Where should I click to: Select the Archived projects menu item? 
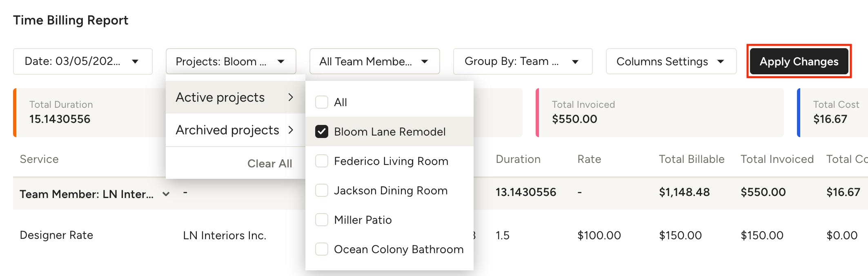pyautogui.click(x=227, y=130)
